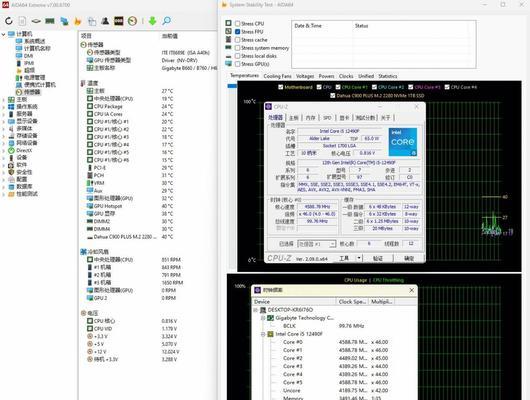Screen dimensions: 530x400
Task: Click the Intel Core logo in CPU-Z
Action: (x=403, y=142)
